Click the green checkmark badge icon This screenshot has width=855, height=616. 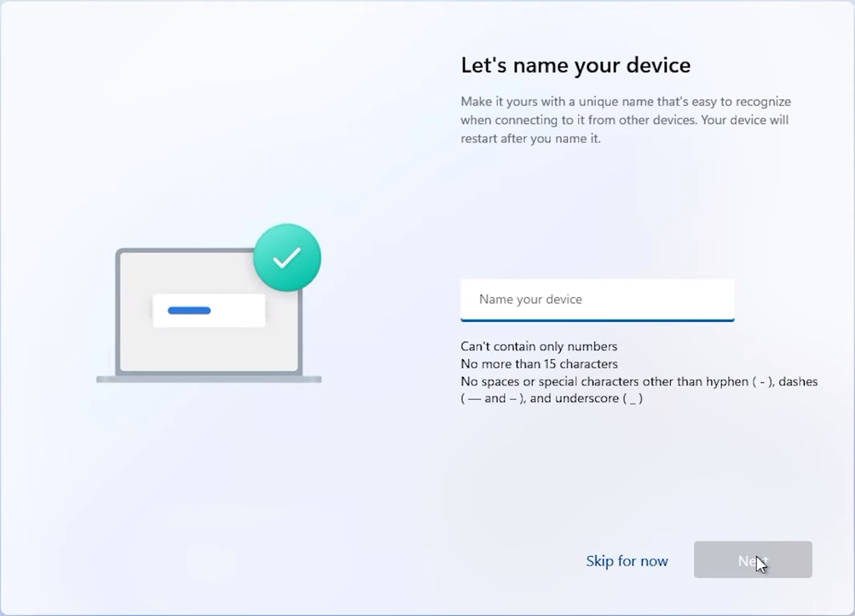click(287, 258)
